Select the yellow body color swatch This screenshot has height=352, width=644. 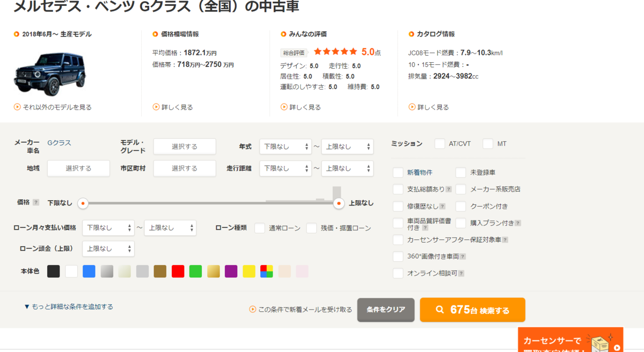tap(249, 272)
